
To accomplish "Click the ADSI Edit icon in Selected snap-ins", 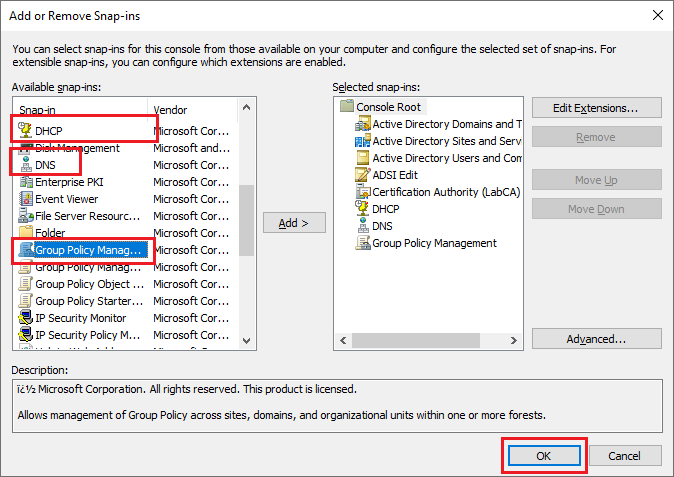I will click(x=363, y=175).
